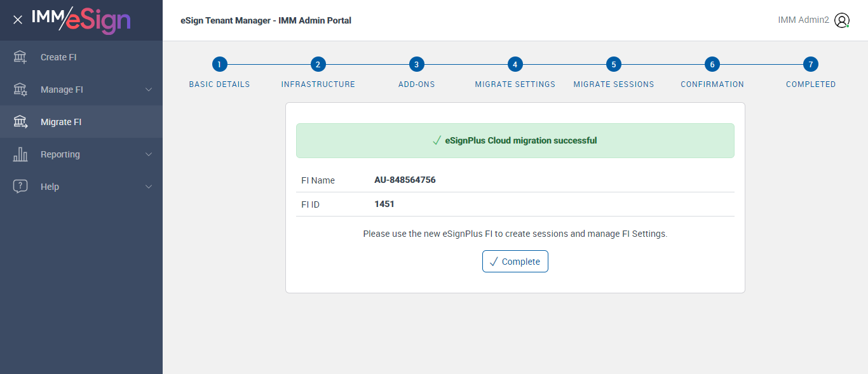The width and height of the screenshot is (868, 374).
Task: Click the FI Name value AU-848564756
Action: click(405, 180)
